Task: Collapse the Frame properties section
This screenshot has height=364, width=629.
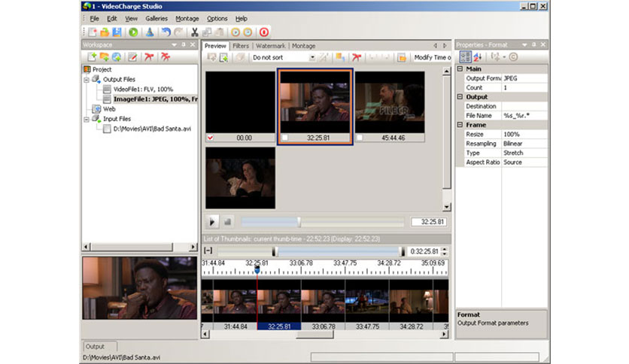Action: 460,125
